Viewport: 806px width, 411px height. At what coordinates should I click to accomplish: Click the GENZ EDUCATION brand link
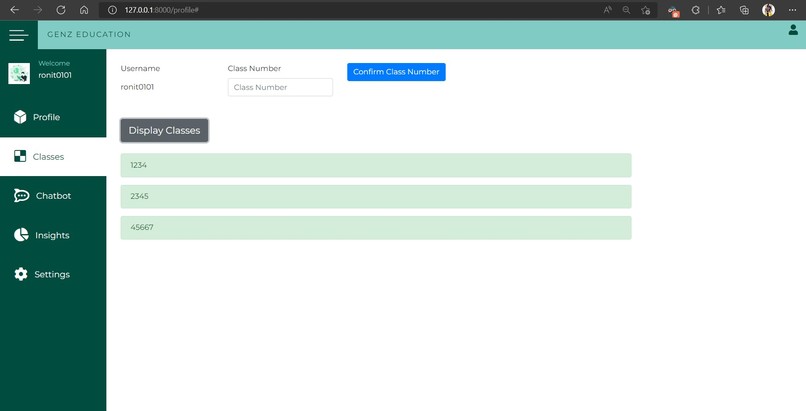click(x=89, y=34)
